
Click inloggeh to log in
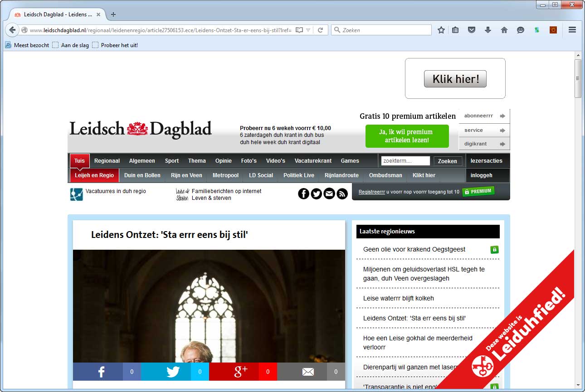[x=481, y=175]
